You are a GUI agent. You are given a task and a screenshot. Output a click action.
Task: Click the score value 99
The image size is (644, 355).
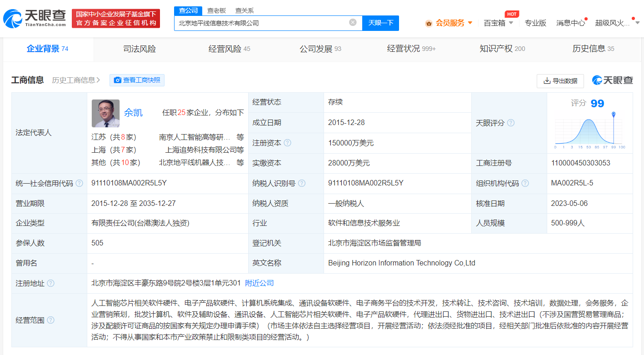597,104
